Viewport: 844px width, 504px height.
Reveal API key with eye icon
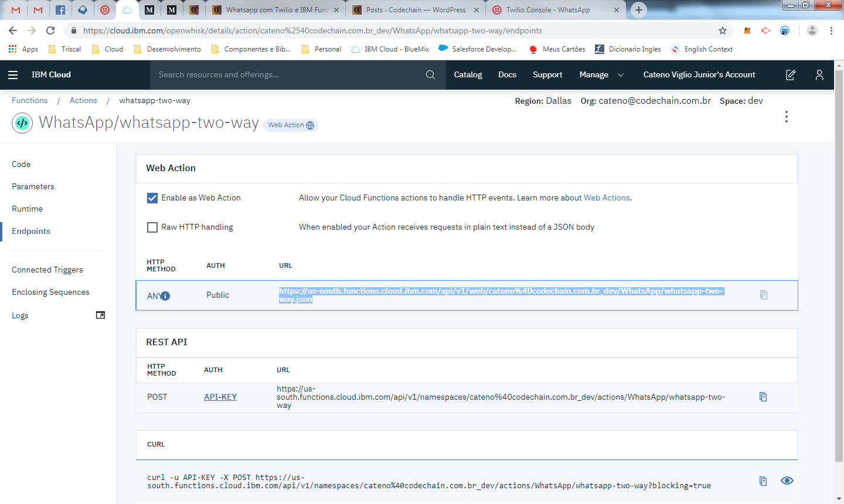[x=787, y=481]
